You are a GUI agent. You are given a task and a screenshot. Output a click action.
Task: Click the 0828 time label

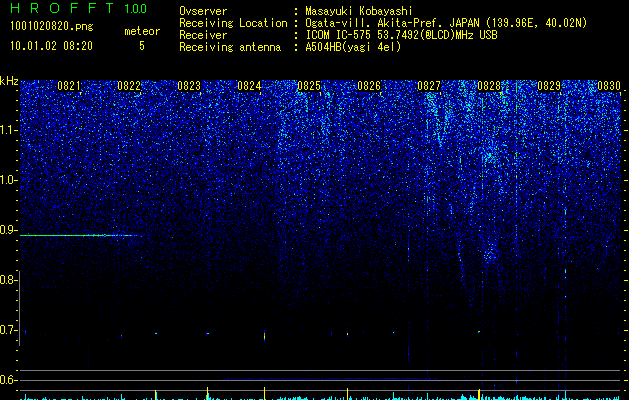click(489, 85)
